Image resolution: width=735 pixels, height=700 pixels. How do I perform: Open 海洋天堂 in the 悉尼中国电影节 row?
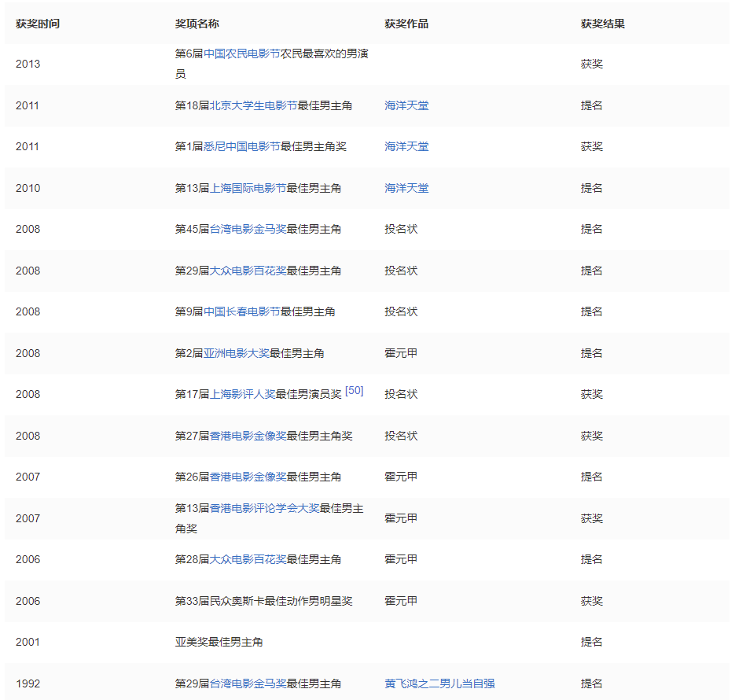406,146
